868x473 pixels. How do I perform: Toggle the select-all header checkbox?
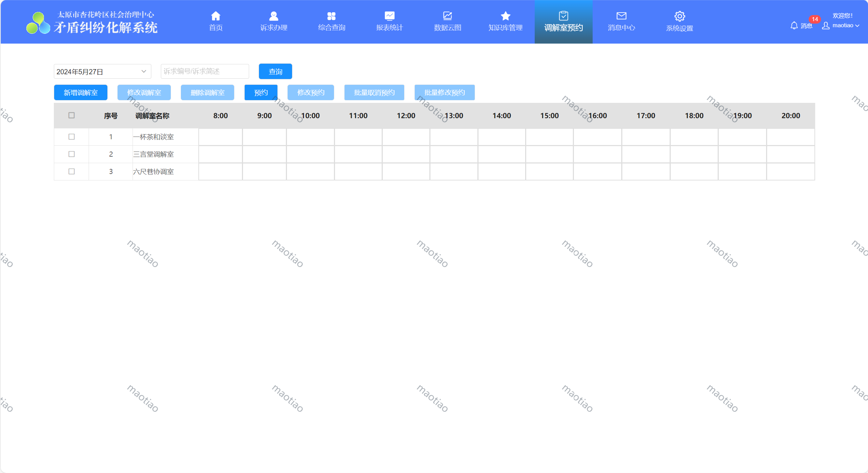point(72,115)
